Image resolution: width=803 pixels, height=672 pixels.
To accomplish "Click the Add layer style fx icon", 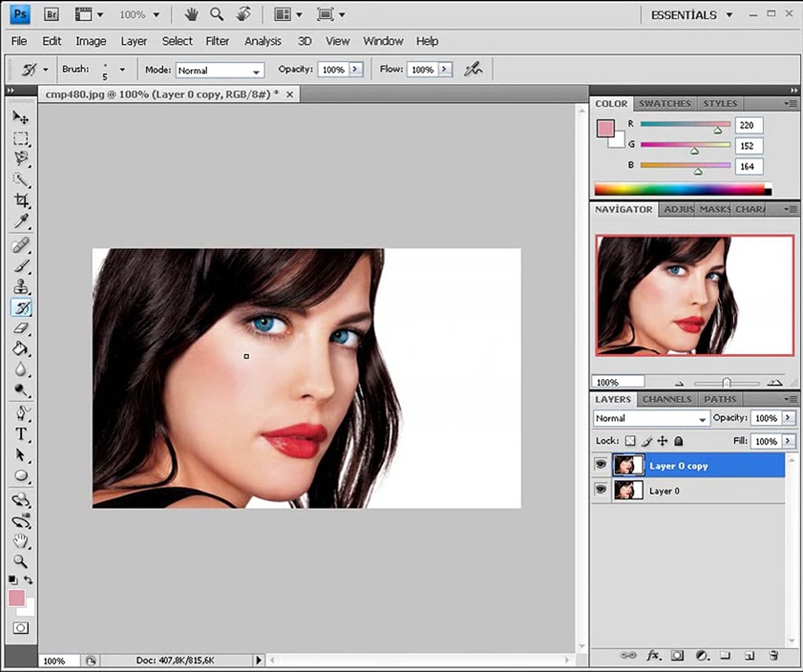I will 653,655.
